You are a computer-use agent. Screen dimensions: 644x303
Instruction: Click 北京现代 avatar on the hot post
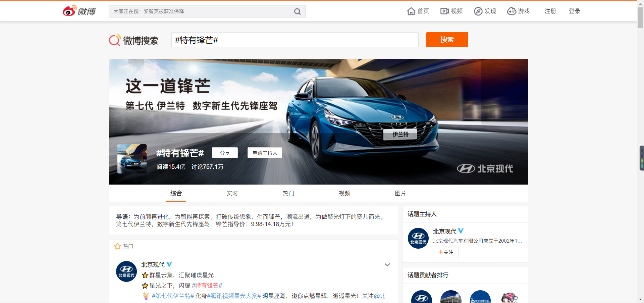click(x=126, y=271)
